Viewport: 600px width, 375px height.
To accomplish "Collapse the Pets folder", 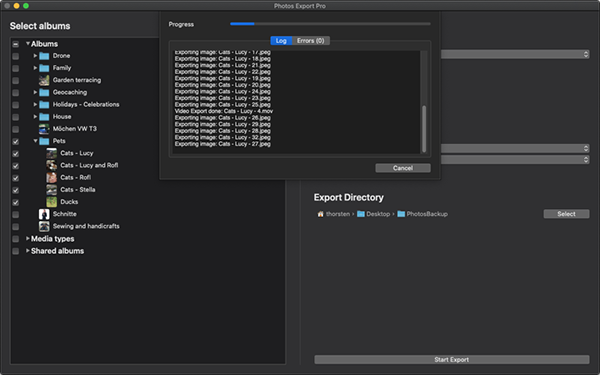I will tap(35, 141).
